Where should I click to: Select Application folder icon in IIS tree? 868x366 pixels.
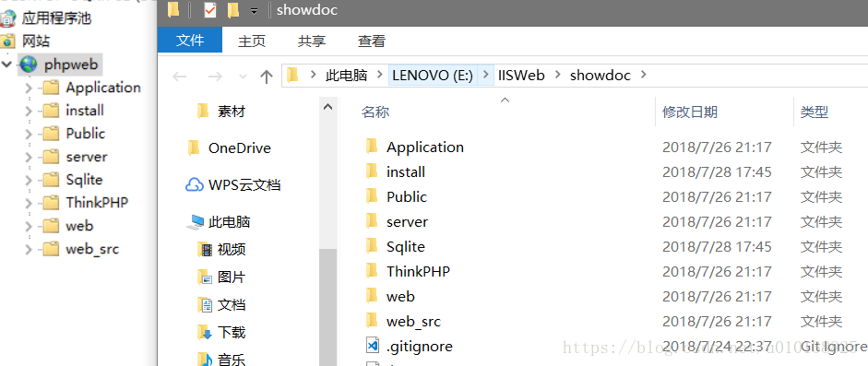pyautogui.click(x=51, y=88)
